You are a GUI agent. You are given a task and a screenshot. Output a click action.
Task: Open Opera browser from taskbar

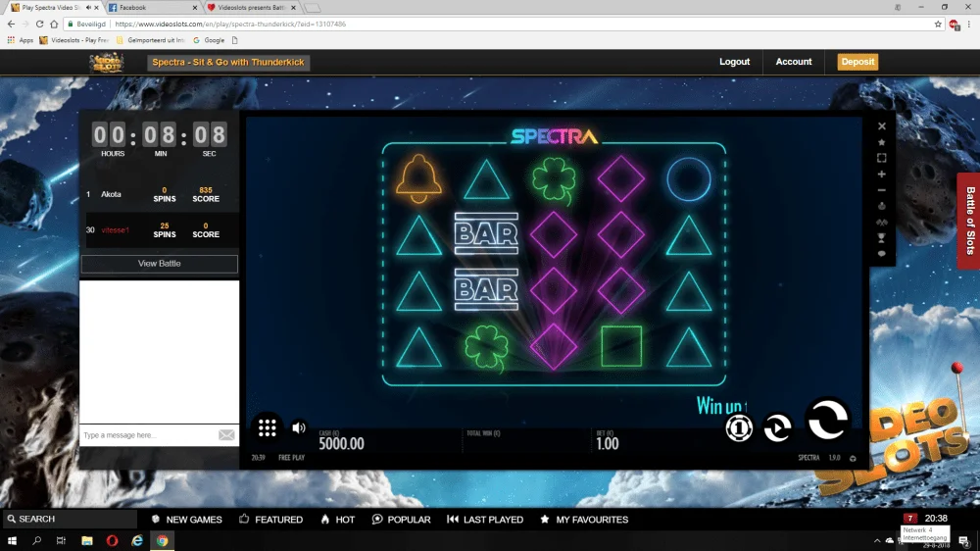click(x=112, y=541)
